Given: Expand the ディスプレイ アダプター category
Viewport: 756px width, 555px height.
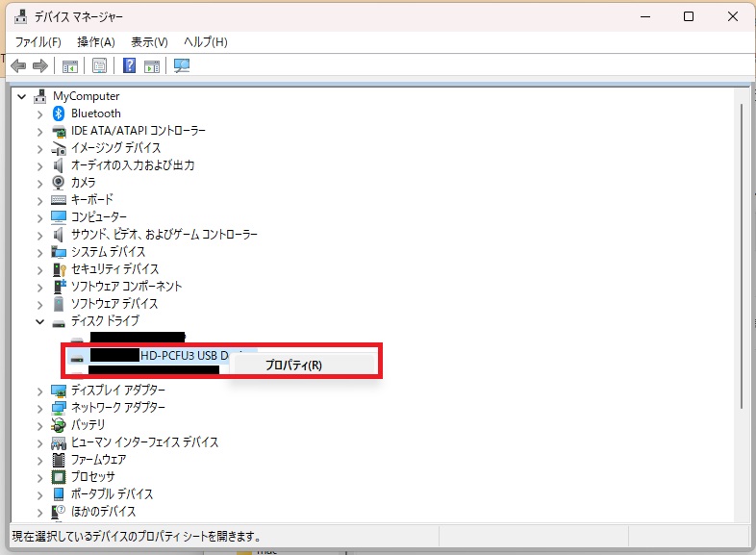Looking at the screenshot, I should [x=39, y=391].
